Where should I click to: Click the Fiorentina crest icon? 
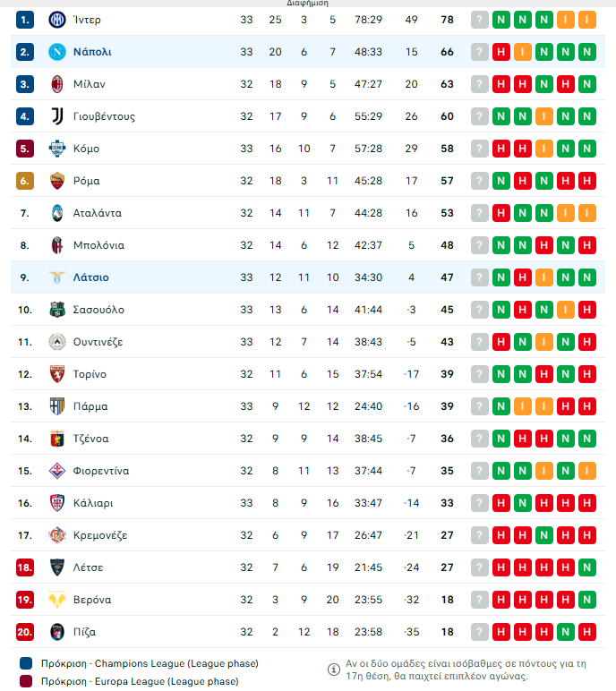click(x=57, y=471)
